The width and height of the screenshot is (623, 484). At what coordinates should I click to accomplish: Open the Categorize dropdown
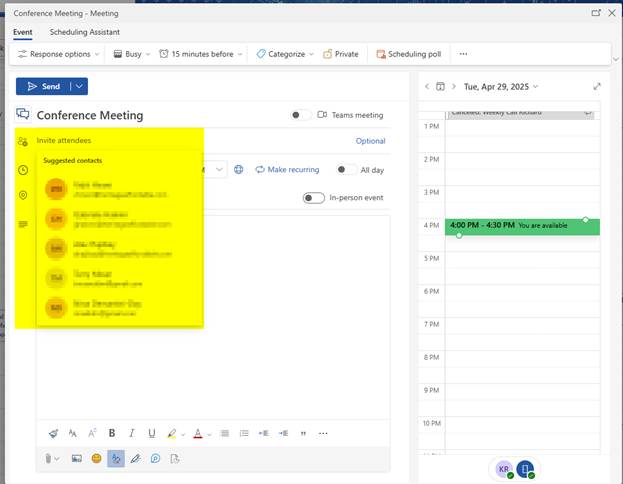point(285,54)
